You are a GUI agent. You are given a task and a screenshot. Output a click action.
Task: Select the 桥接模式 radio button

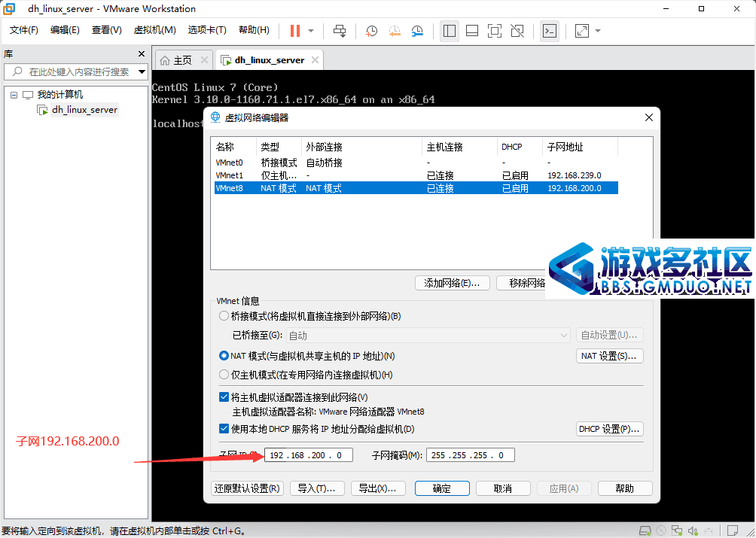point(224,317)
